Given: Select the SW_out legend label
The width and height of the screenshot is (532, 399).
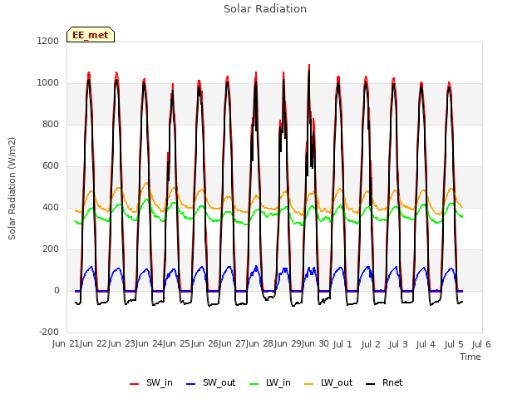Looking at the screenshot, I should 219,382.
